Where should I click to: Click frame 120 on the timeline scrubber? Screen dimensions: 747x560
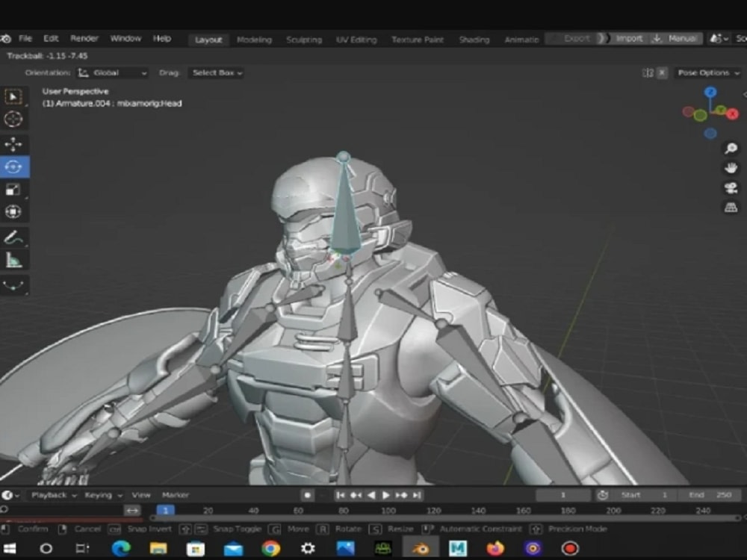pyautogui.click(x=435, y=510)
